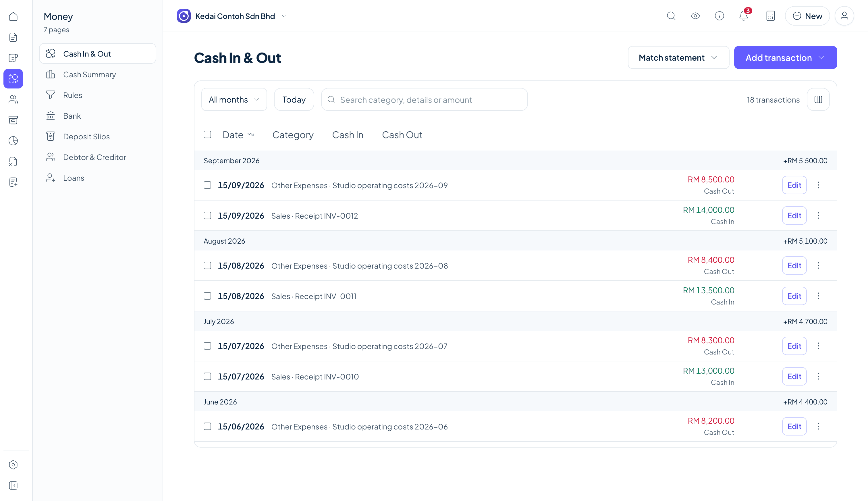
Task: Open the inventory archive box icon
Action: pos(13,120)
